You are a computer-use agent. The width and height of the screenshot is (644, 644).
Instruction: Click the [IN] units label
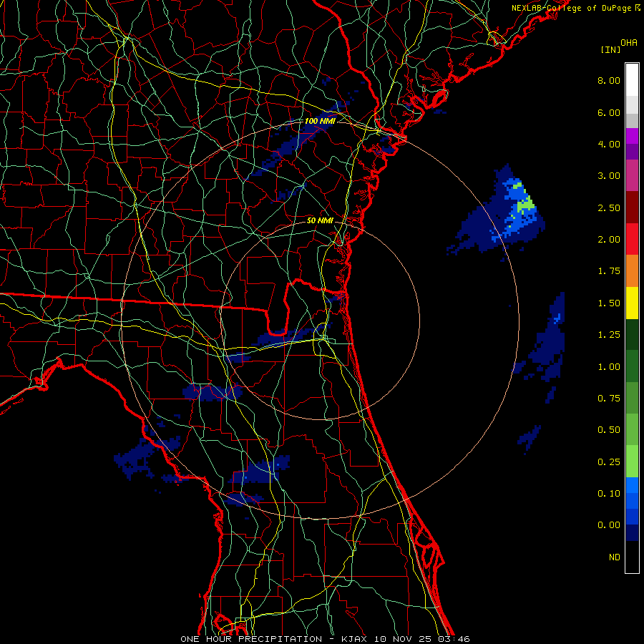[x=611, y=49]
